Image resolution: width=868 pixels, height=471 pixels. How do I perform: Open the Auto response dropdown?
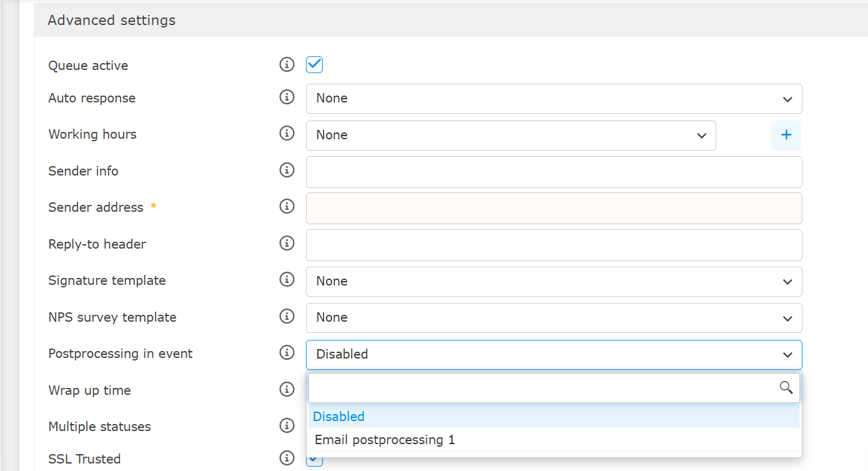(x=554, y=99)
